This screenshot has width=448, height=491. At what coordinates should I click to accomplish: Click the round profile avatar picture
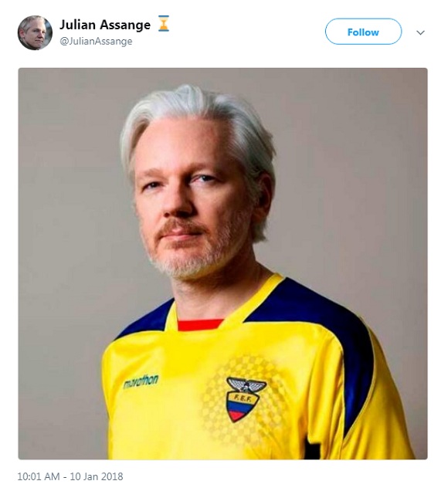coord(35,32)
